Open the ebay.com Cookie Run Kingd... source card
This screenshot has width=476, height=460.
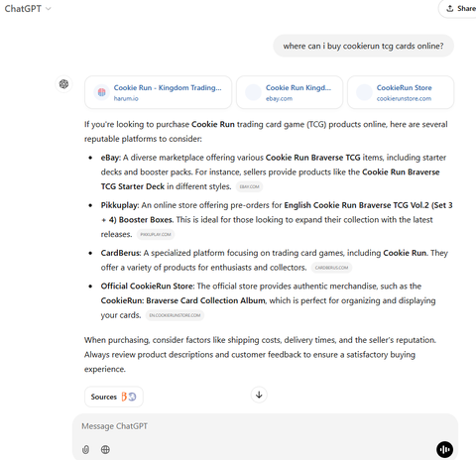[290, 92]
